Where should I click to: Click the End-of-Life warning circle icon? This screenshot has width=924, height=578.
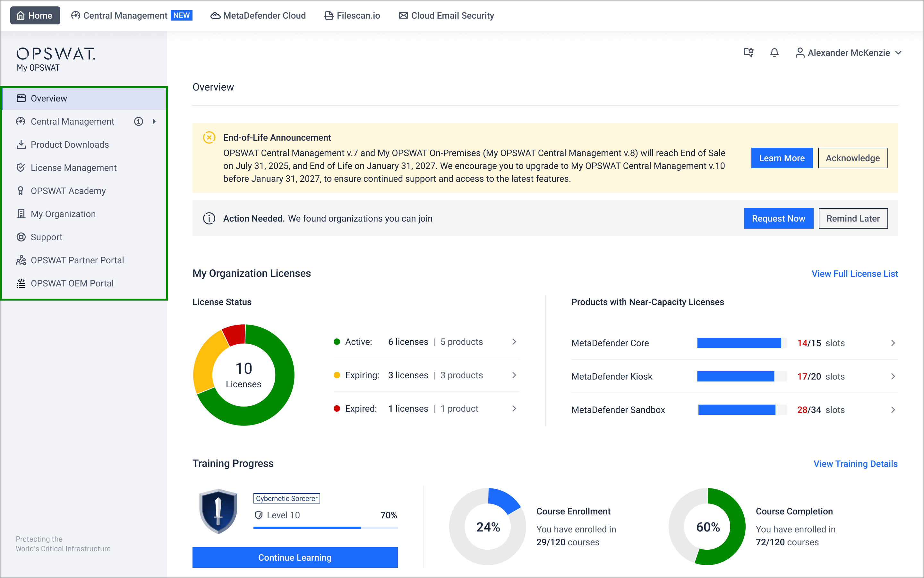tap(209, 137)
